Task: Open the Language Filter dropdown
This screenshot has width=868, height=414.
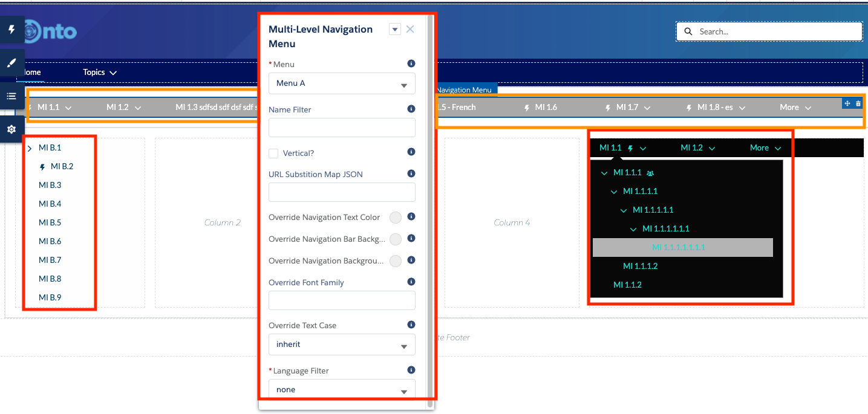Action: coord(342,390)
